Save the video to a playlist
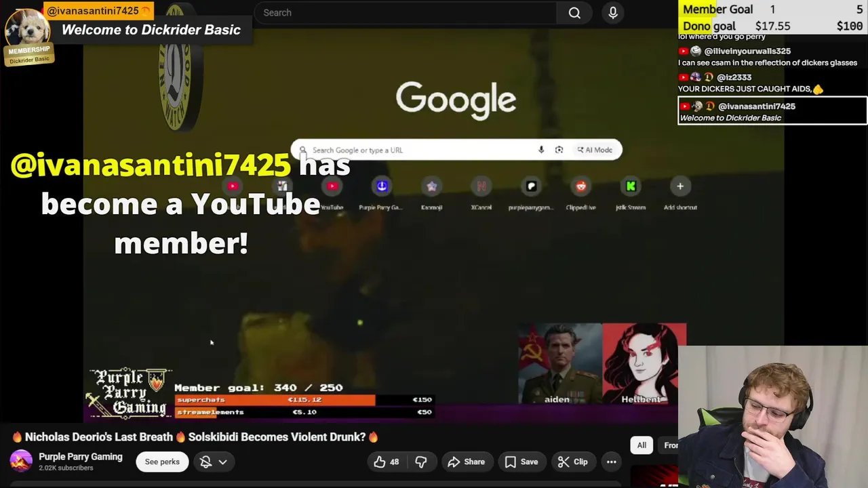The width and height of the screenshot is (868, 488). 521,462
